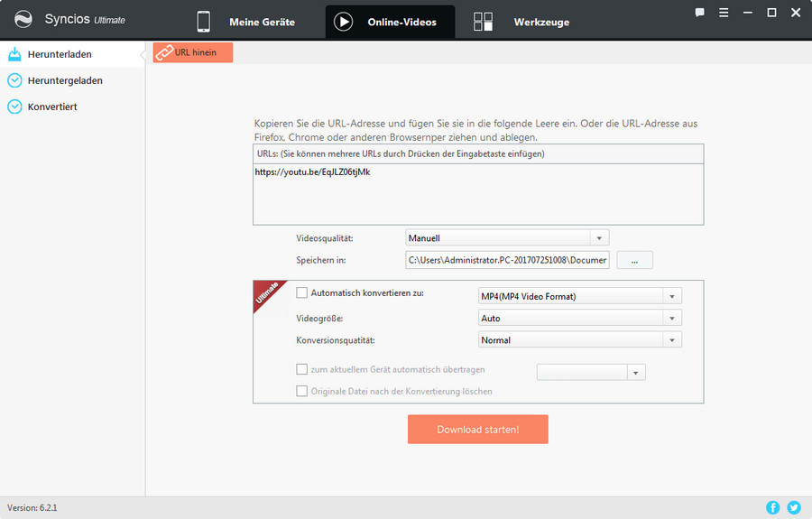Switch to Online-Videos tab
The height and width of the screenshot is (519, 812).
tap(390, 22)
